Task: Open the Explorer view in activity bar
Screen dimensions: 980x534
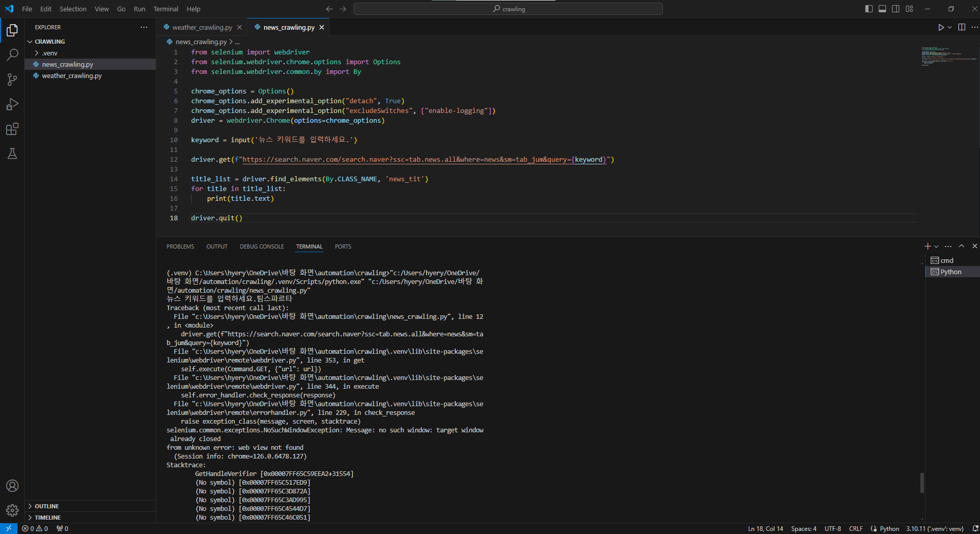Action: [x=12, y=30]
